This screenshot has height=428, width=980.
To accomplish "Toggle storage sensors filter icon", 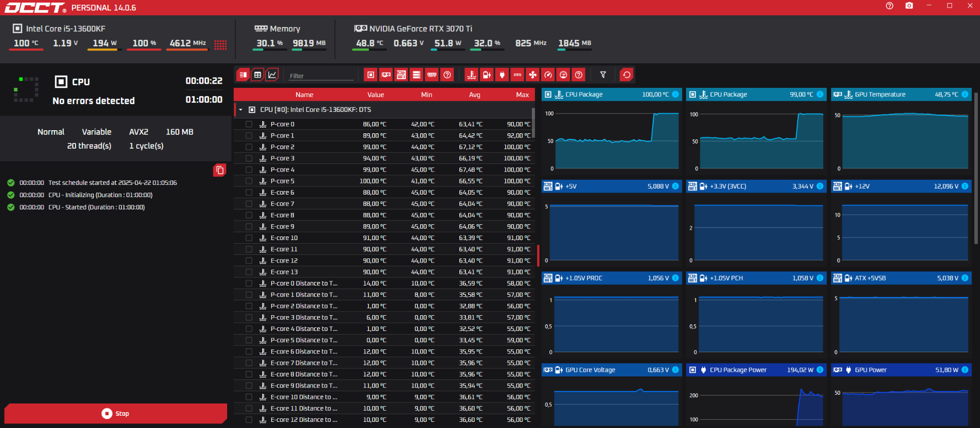I will click(416, 75).
